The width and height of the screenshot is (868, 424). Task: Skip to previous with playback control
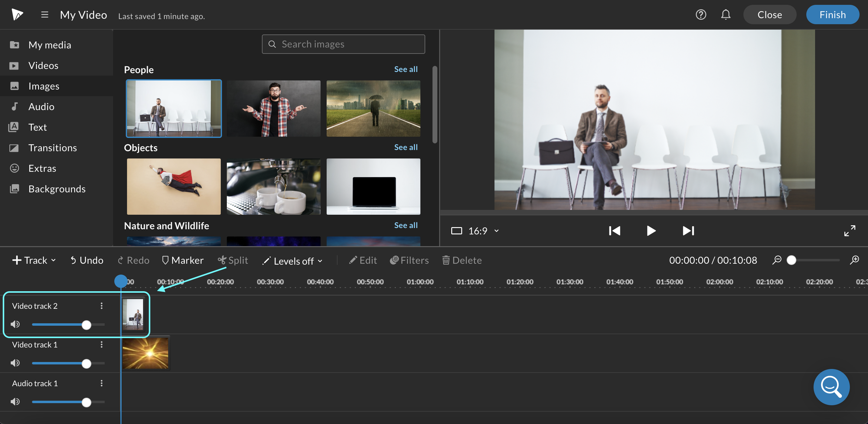click(614, 231)
